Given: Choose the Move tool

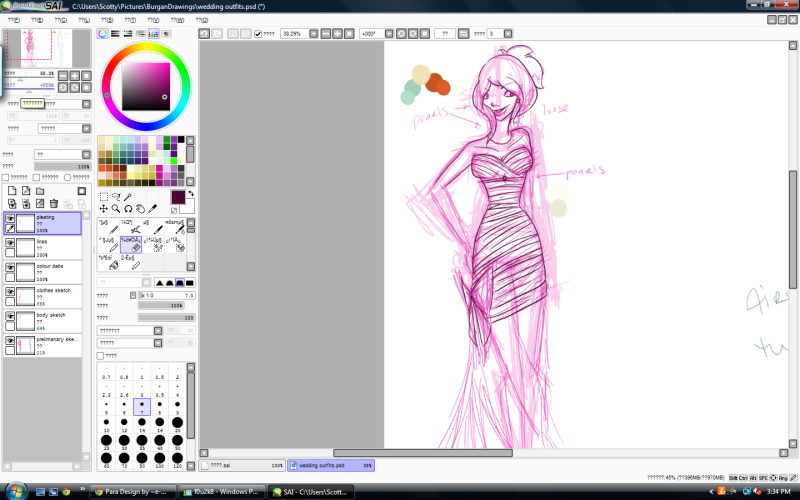Looking at the screenshot, I should 104,209.
